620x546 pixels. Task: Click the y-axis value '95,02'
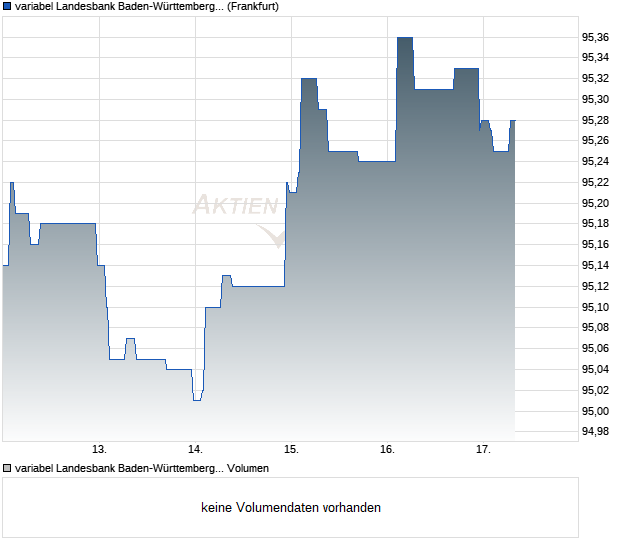coord(595,390)
